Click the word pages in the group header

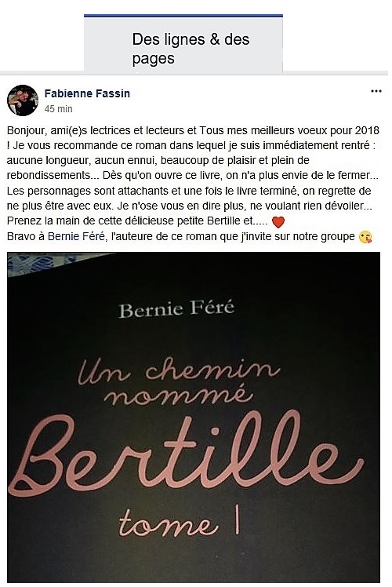154,59
